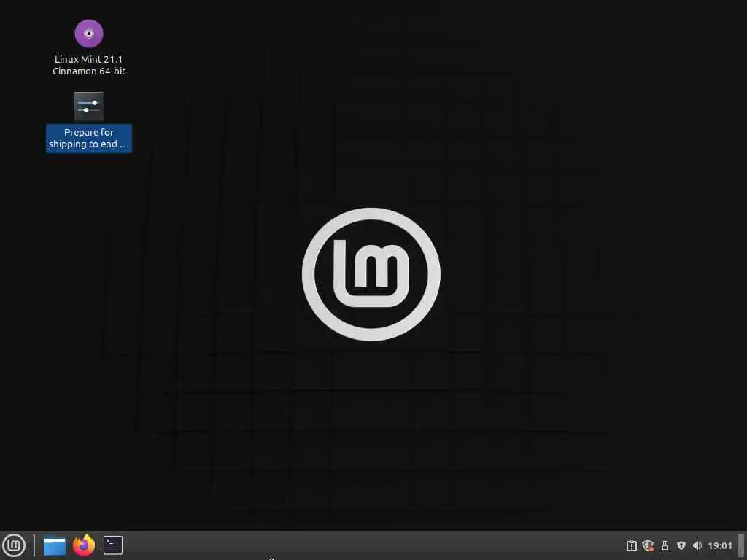747x560 pixels.
Task: Open the clipboard notification tray icon
Action: tap(631, 545)
